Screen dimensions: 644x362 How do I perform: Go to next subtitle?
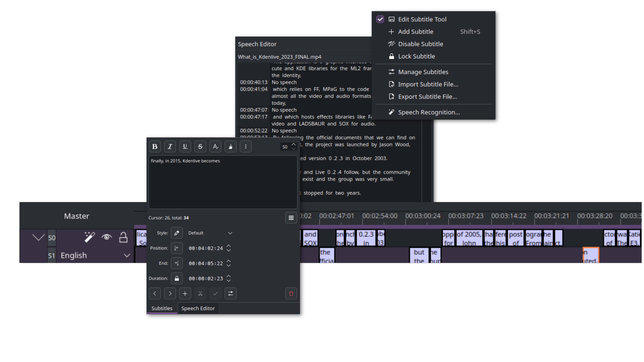(x=170, y=294)
